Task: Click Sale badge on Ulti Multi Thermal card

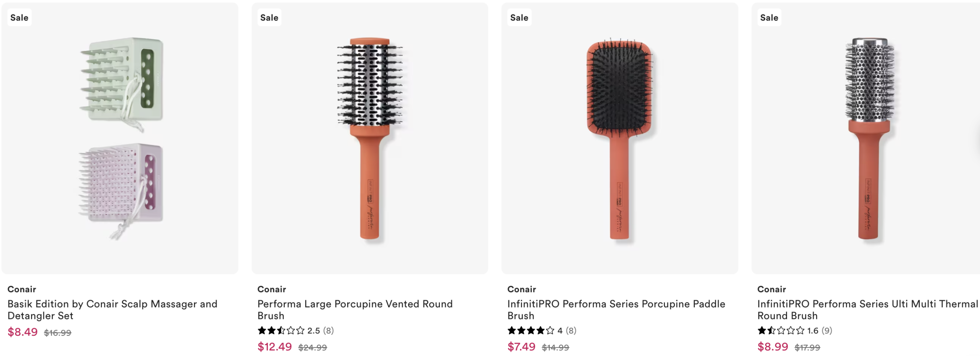Action: [x=769, y=18]
